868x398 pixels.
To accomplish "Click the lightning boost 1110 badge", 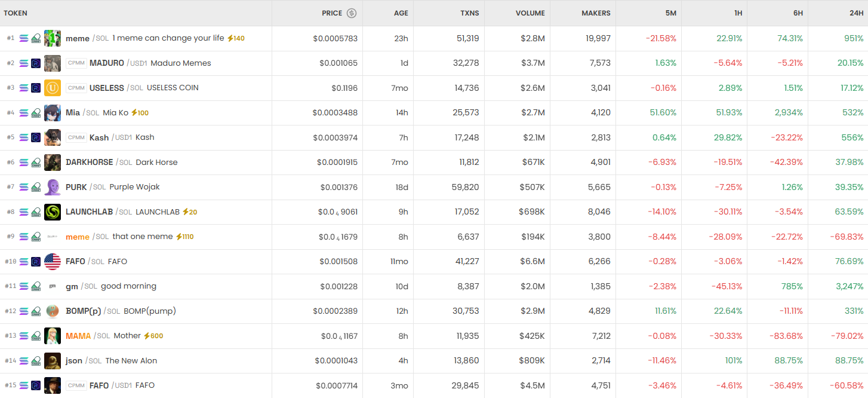I will 184,237.
